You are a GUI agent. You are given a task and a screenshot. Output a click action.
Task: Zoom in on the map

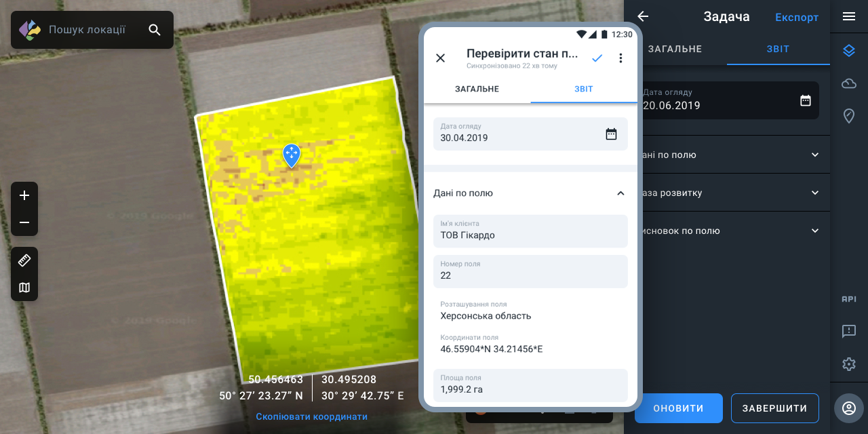click(24, 195)
